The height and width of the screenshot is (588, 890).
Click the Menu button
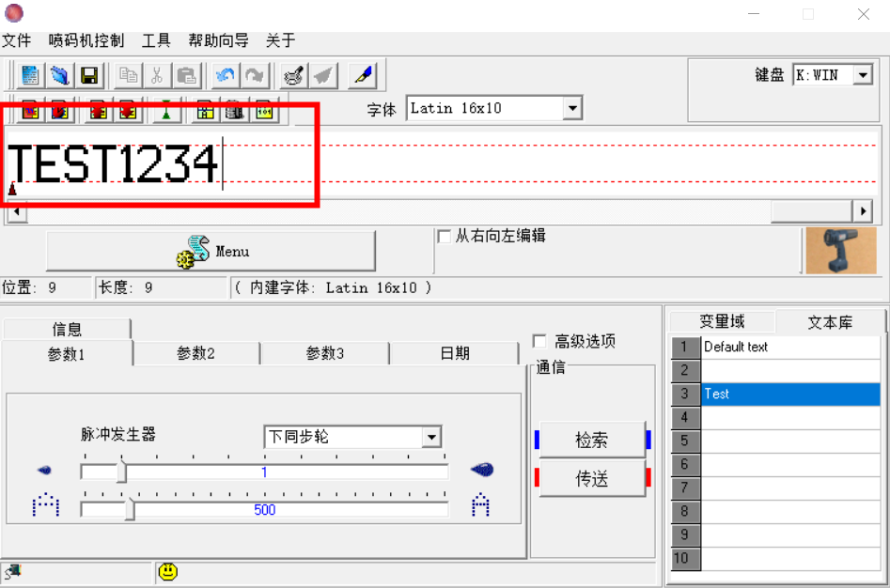(211, 252)
